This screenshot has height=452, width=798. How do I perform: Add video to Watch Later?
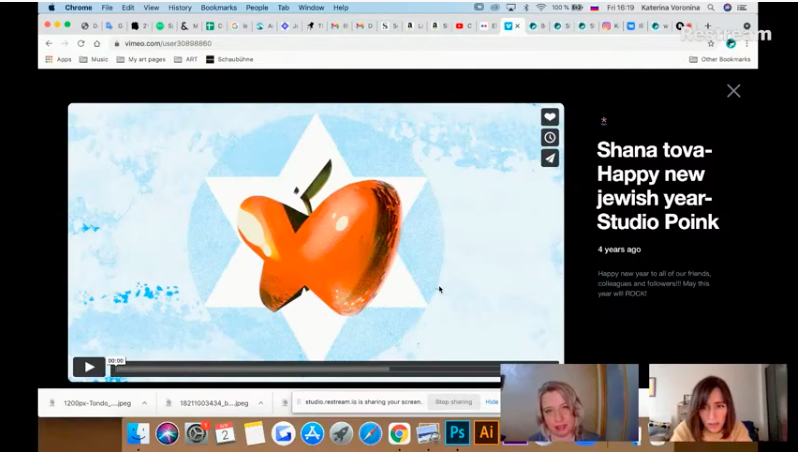point(549,138)
